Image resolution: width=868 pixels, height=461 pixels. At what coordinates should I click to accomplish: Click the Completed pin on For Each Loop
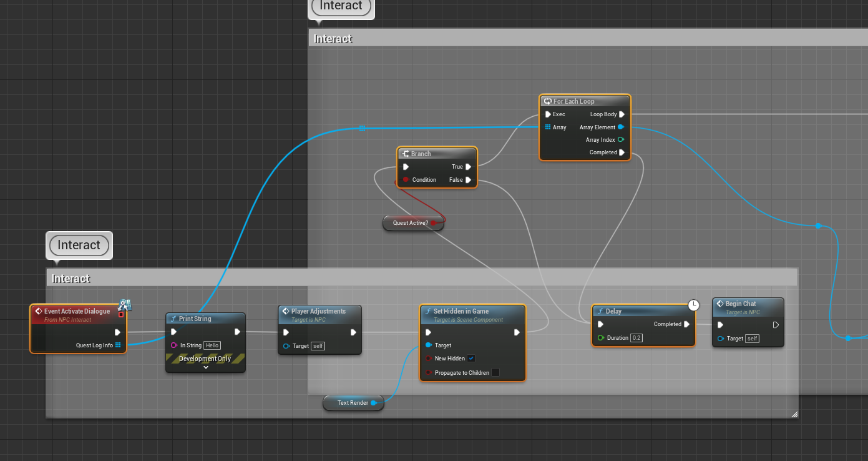(x=622, y=152)
